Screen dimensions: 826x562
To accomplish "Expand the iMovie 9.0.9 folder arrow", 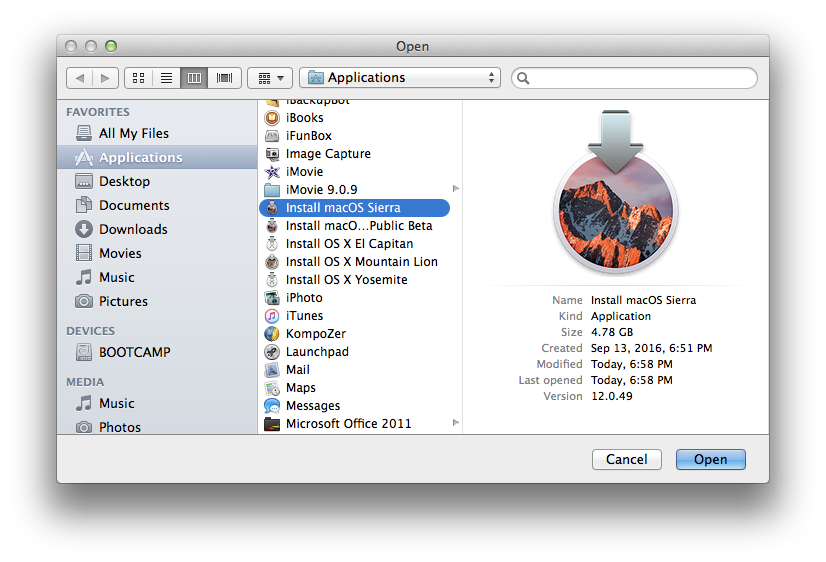I will click(x=456, y=189).
